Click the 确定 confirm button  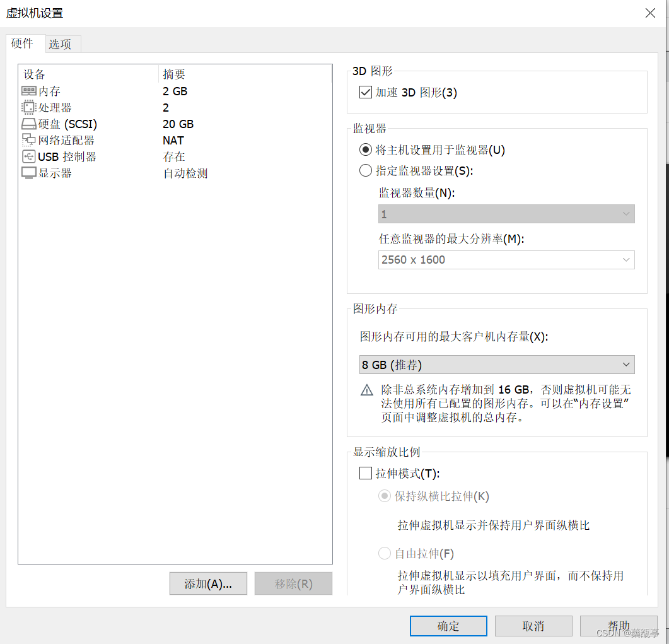tap(448, 626)
